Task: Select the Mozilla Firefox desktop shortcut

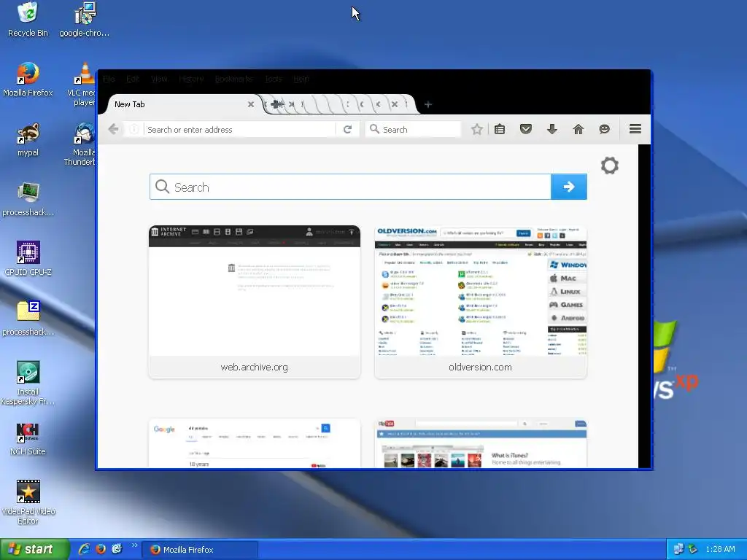Action: 28,79
